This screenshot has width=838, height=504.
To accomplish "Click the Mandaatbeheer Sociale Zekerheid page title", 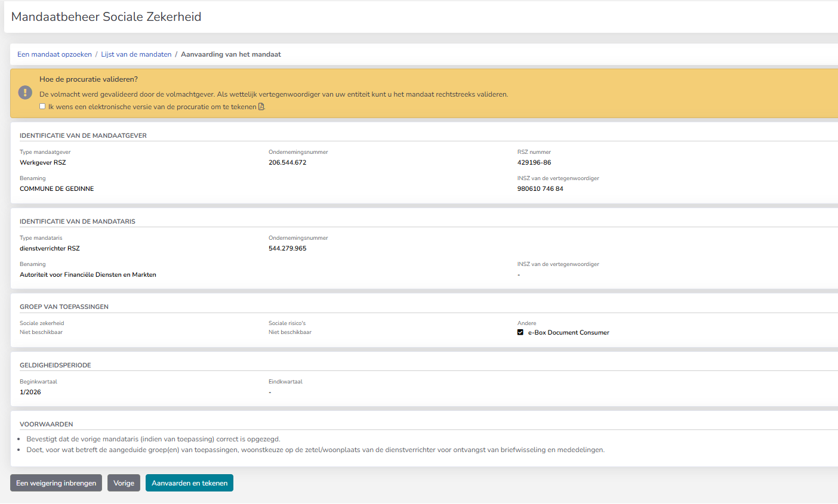I will click(x=105, y=17).
